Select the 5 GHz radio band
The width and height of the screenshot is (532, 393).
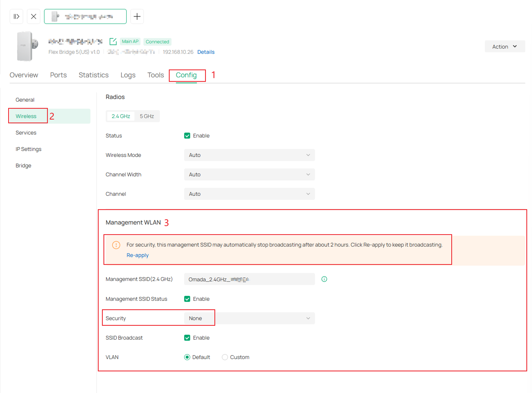[x=147, y=116]
